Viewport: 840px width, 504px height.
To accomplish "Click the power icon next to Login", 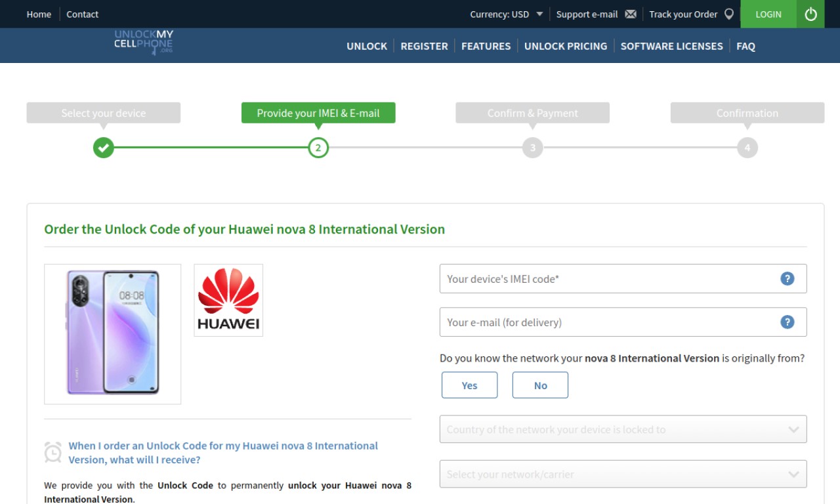I will [x=810, y=14].
